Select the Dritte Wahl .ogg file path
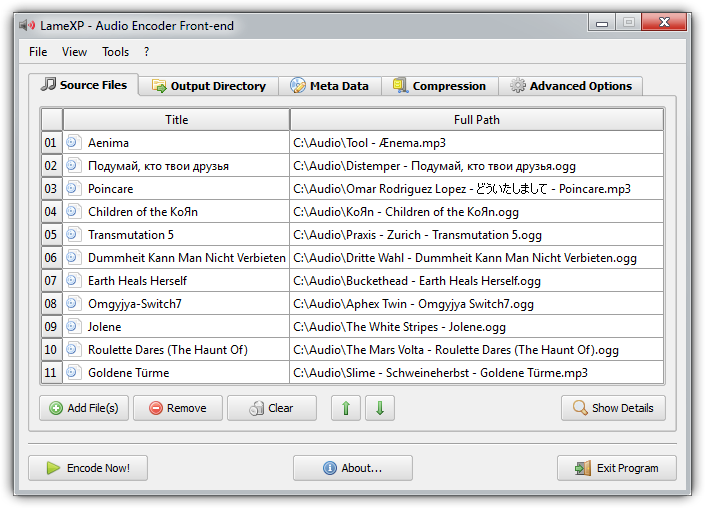Screen dimensions: 705x508 tap(464, 258)
